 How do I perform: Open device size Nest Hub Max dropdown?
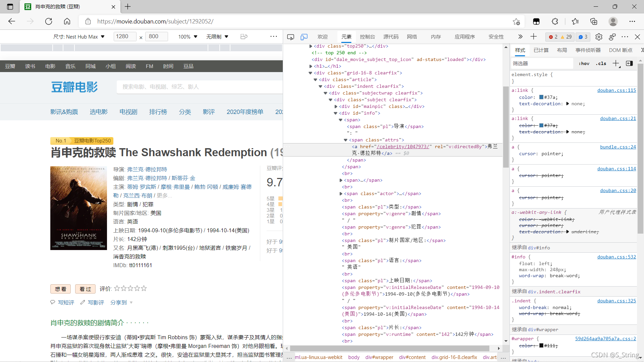pyautogui.click(x=79, y=37)
